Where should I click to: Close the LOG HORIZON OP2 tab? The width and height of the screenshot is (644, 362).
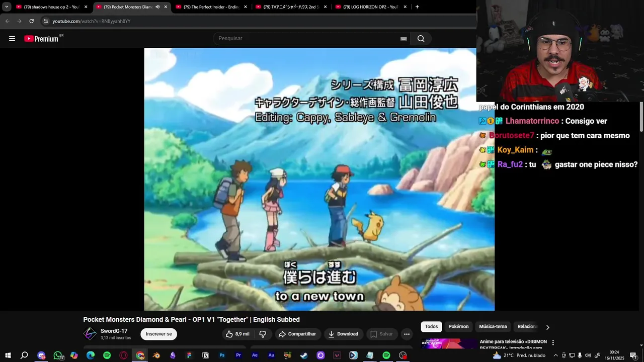point(406,7)
